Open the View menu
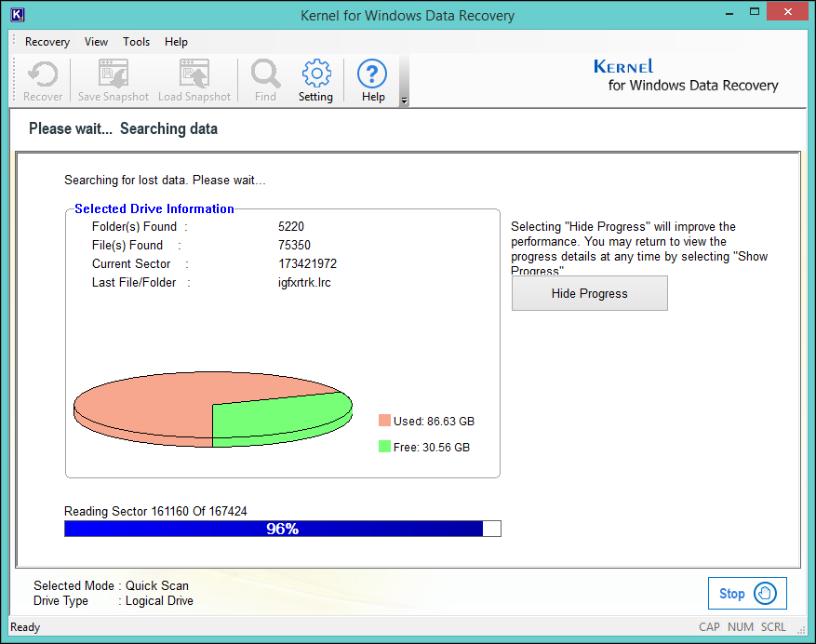This screenshot has height=644, width=816. 96,42
